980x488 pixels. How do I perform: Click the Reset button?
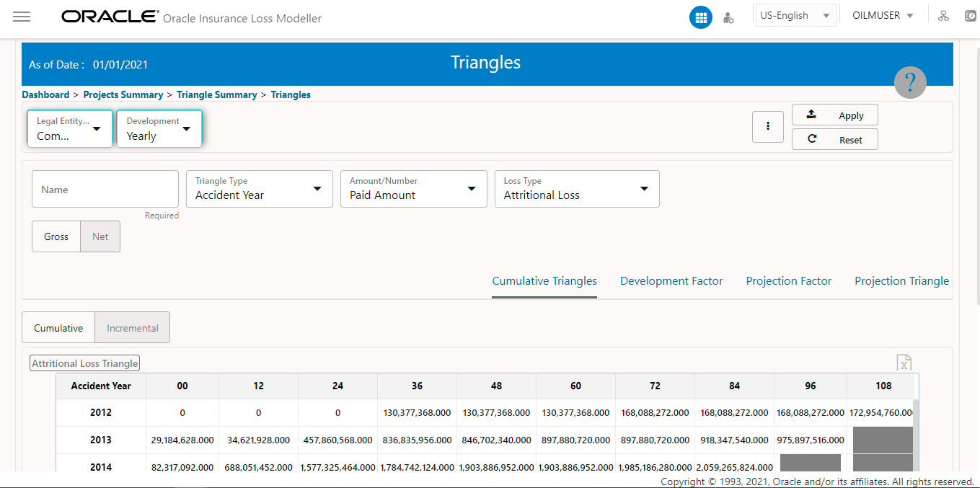click(835, 140)
